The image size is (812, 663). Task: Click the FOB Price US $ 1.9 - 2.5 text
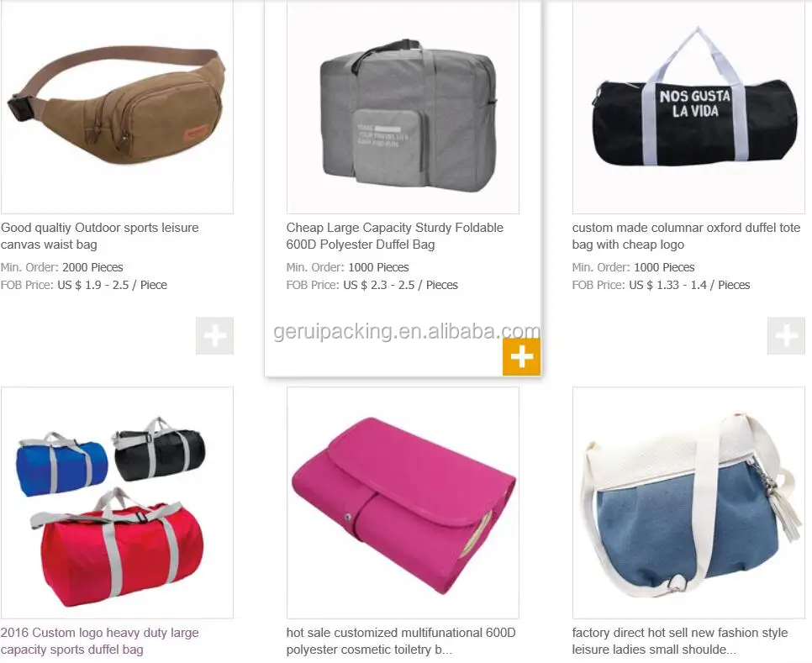[x=84, y=285]
